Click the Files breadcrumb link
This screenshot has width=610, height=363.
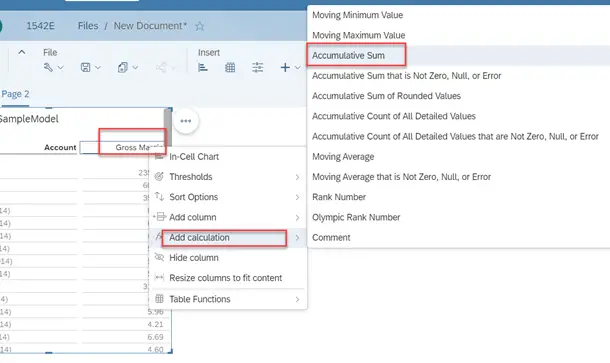point(88,26)
